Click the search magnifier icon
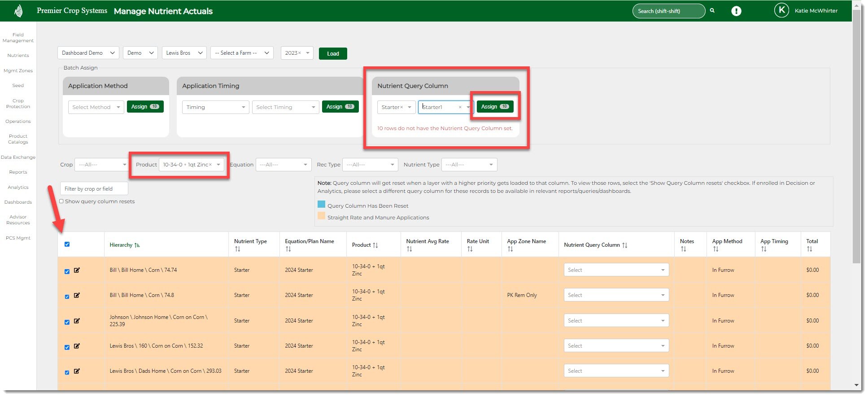Viewport: 868px width, 397px height. click(x=712, y=11)
